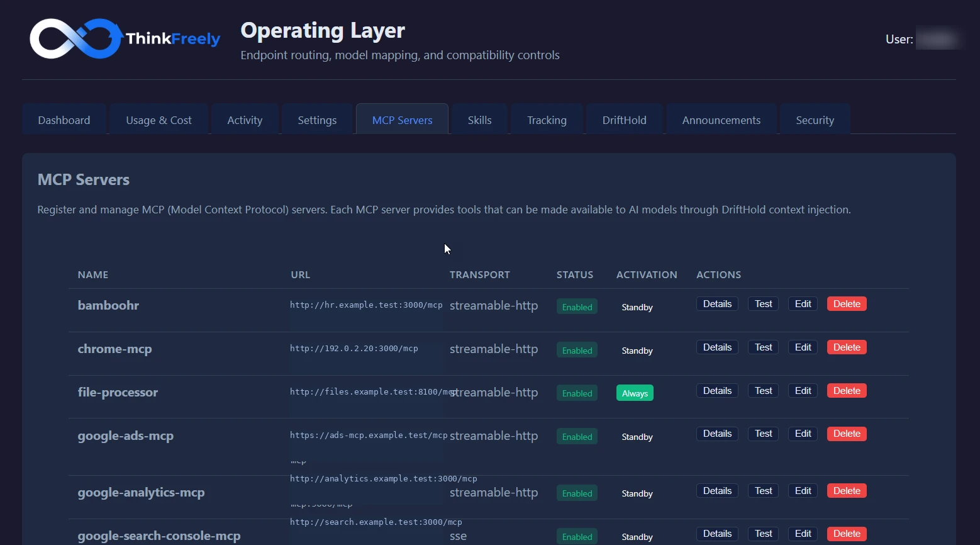View the Announcements tab

pyautogui.click(x=721, y=120)
